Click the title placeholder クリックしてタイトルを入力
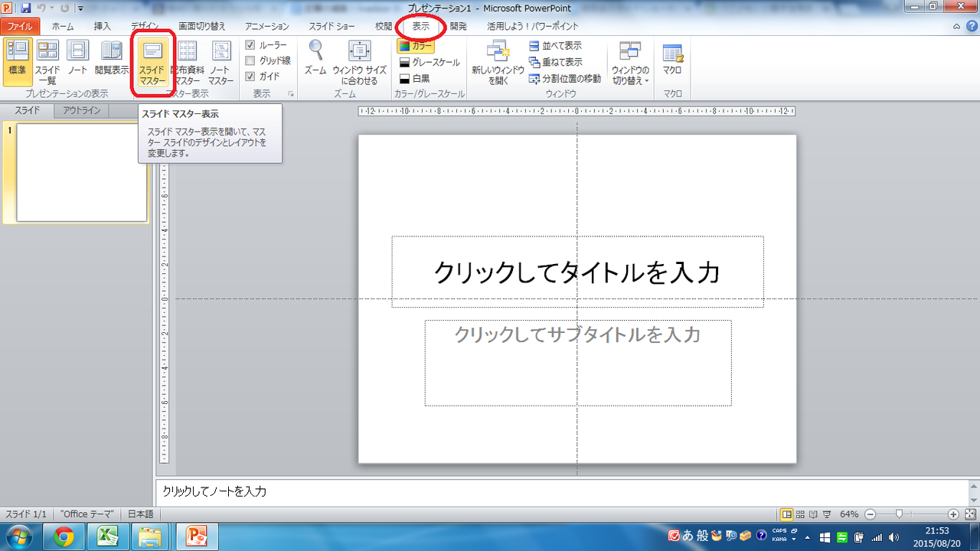Screen dimensions: 980x551 click(x=577, y=272)
